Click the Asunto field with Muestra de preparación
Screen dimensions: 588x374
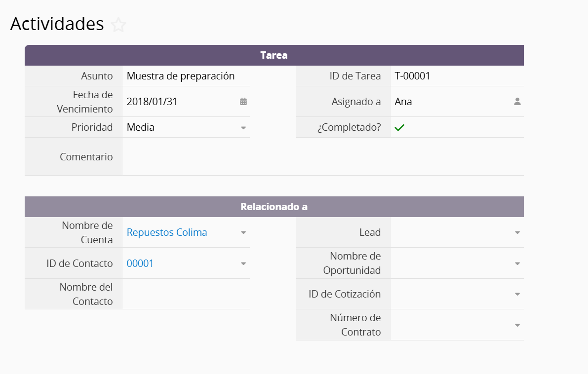[x=181, y=76]
